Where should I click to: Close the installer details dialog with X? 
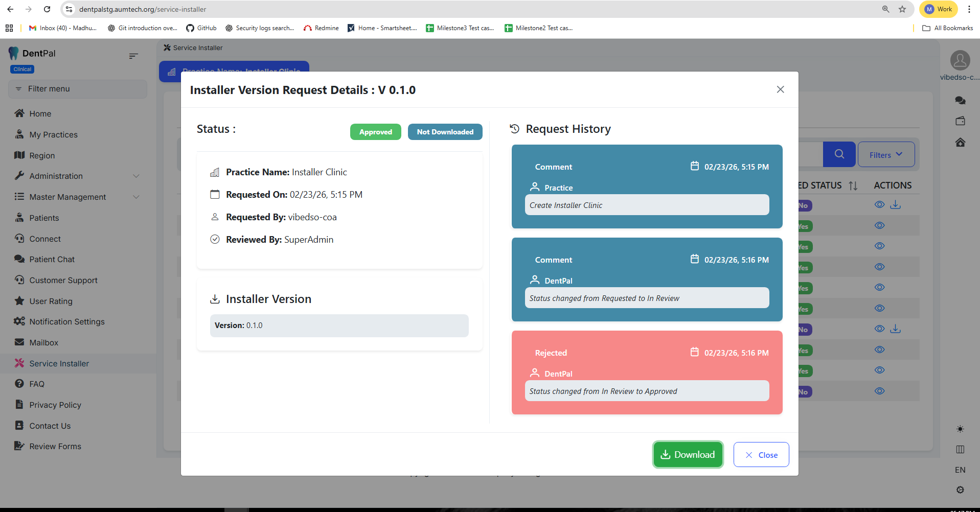click(780, 89)
